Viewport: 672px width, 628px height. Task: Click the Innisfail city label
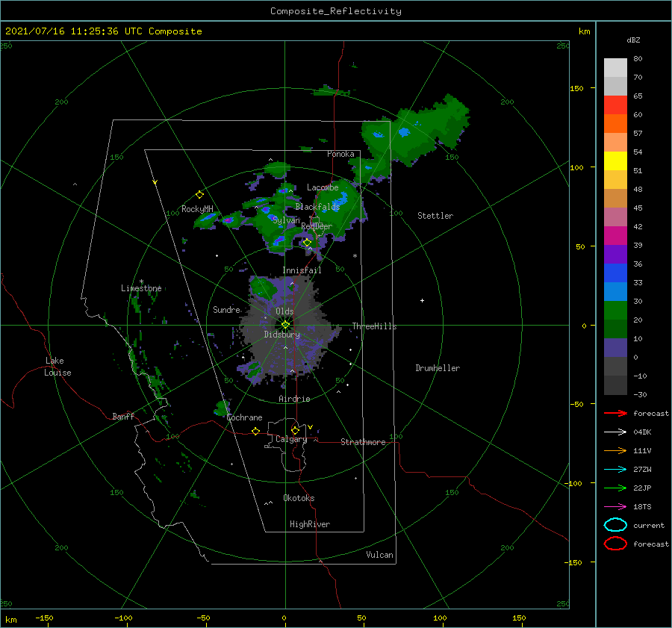pyautogui.click(x=302, y=270)
